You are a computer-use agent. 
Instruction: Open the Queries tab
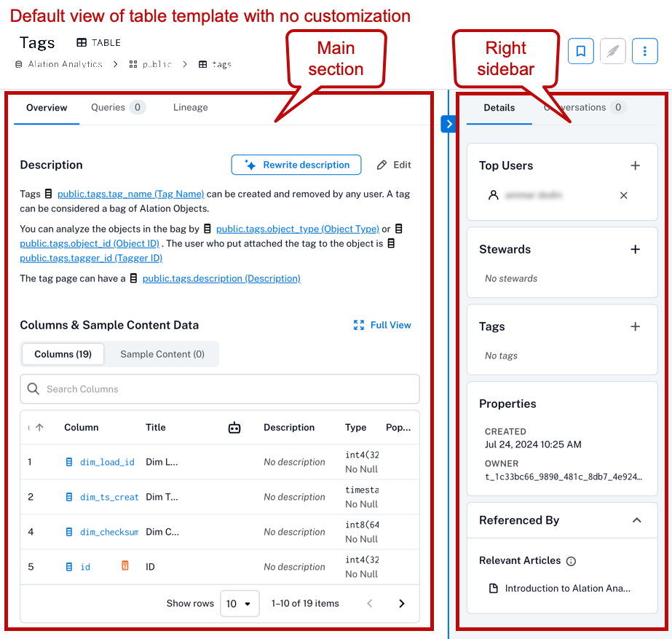[x=116, y=108]
